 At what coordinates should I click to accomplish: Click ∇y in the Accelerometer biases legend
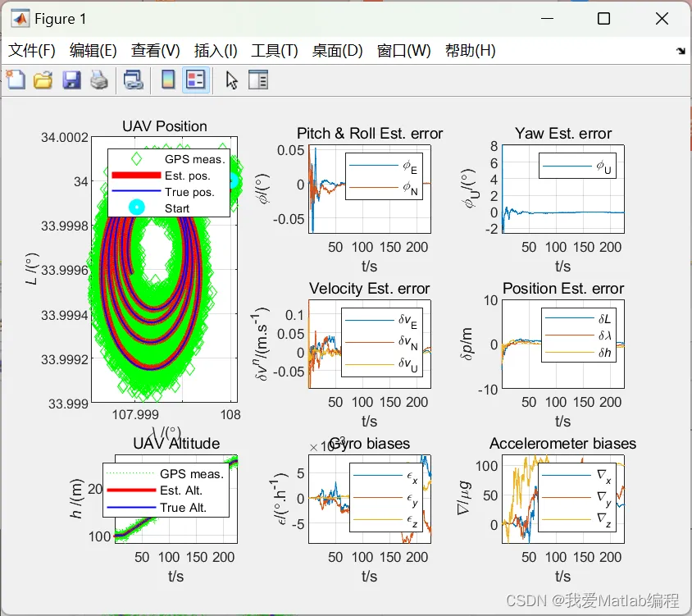coord(604,498)
